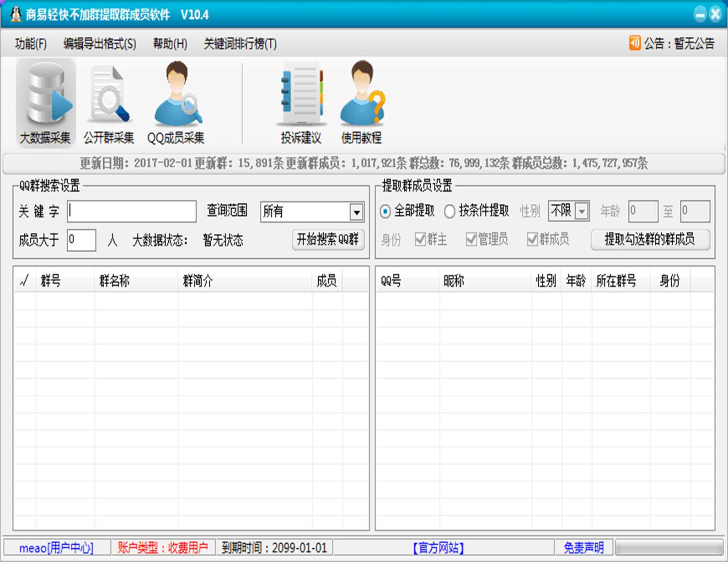Click the 到期时间：2099-01-01 status text
This screenshot has height=562, width=728.
click(x=274, y=547)
